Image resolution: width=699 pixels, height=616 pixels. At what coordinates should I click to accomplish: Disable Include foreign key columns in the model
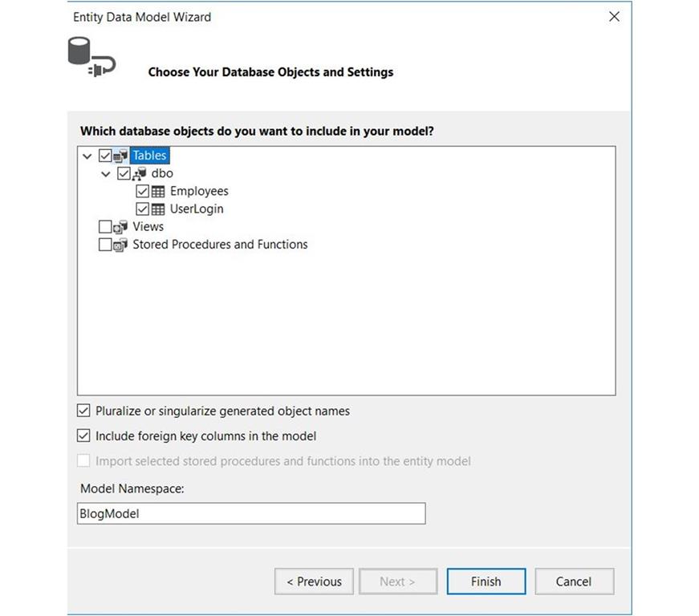pyautogui.click(x=83, y=436)
